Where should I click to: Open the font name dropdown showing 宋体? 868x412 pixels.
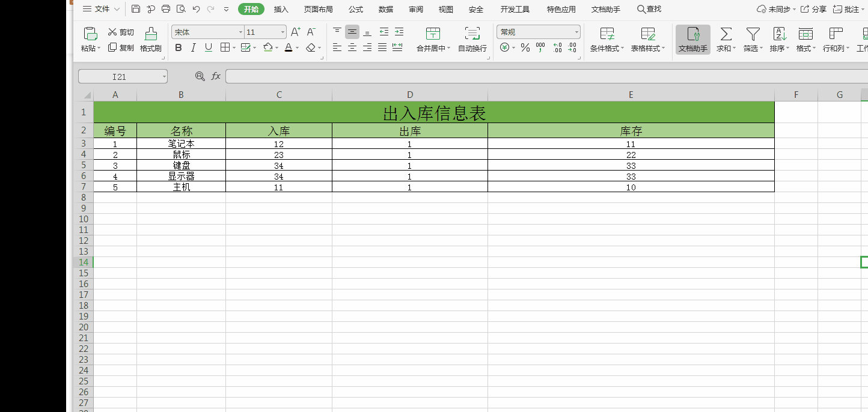point(207,32)
